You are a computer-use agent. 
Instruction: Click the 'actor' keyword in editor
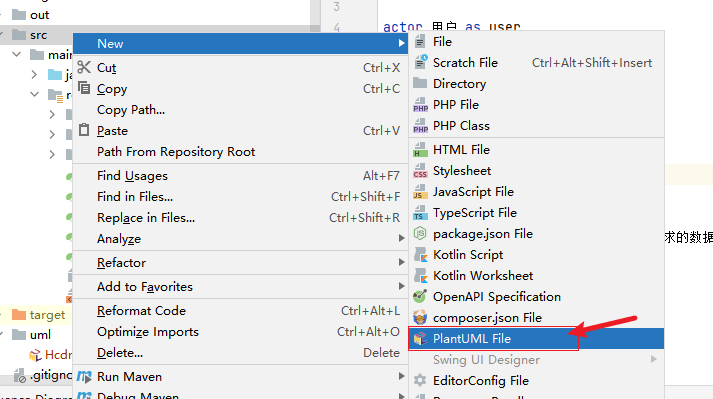(x=402, y=27)
